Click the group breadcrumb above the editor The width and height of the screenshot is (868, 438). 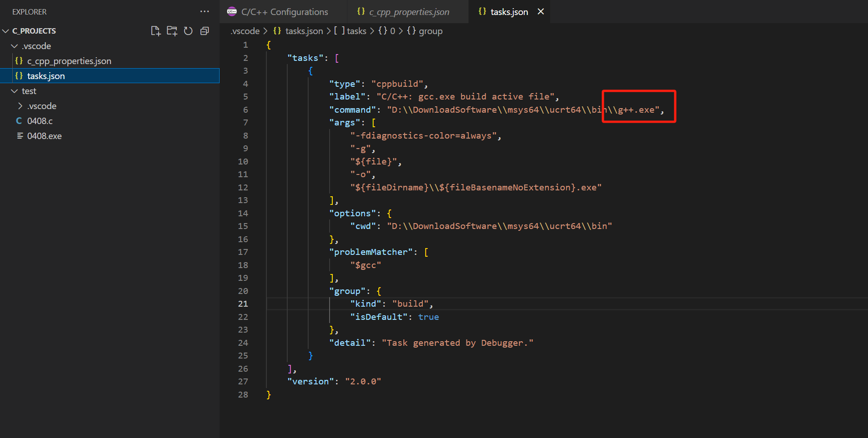[x=429, y=31]
